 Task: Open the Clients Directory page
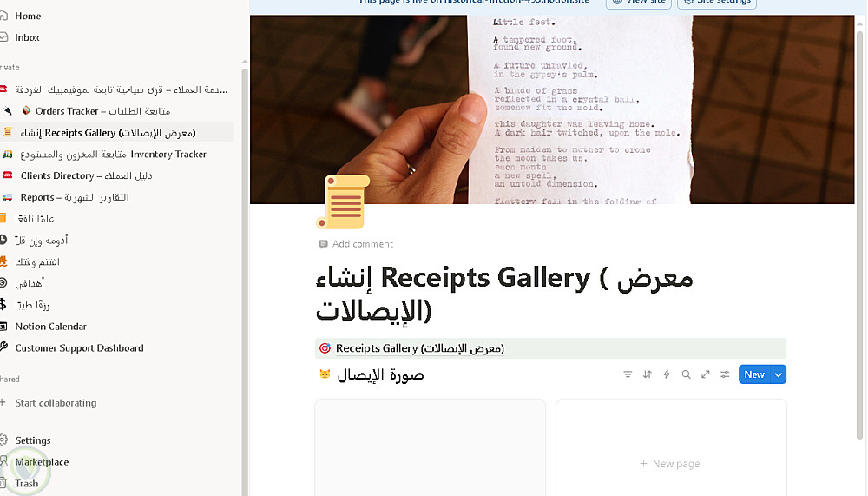[x=86, y=175]
